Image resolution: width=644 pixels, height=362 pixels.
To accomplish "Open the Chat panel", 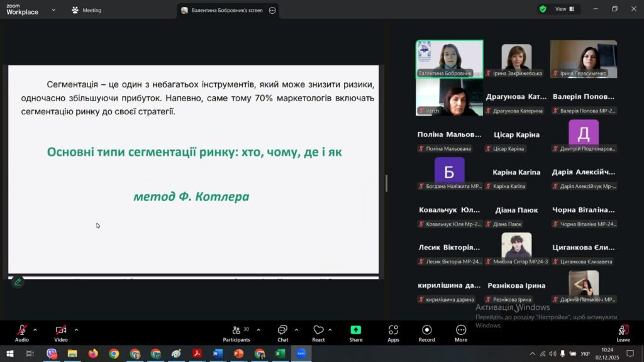I will point(282,332).
